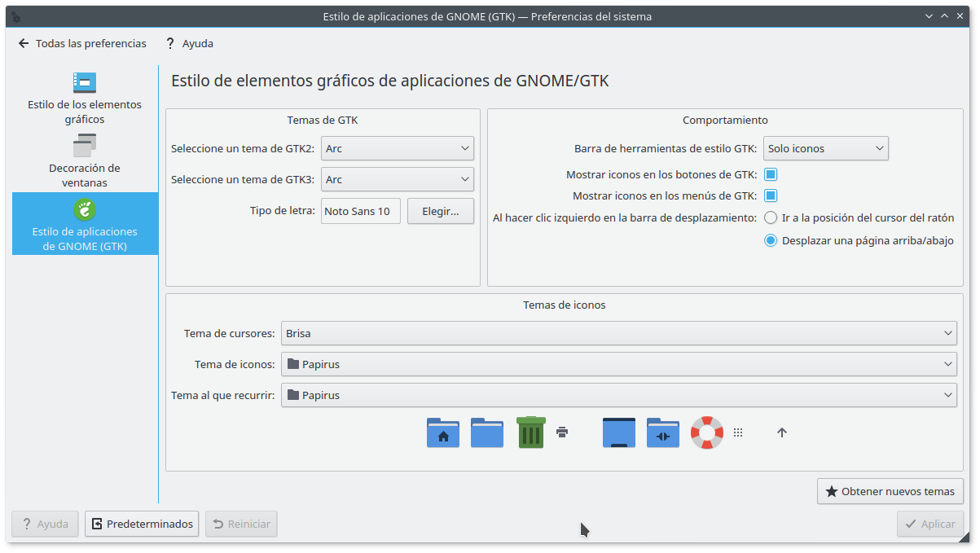The image size is (980, 553).
Task: Choose 'Desplazar una página arriba/abajo' radio option
Action: pyautogui.click(x=771, y=240)
